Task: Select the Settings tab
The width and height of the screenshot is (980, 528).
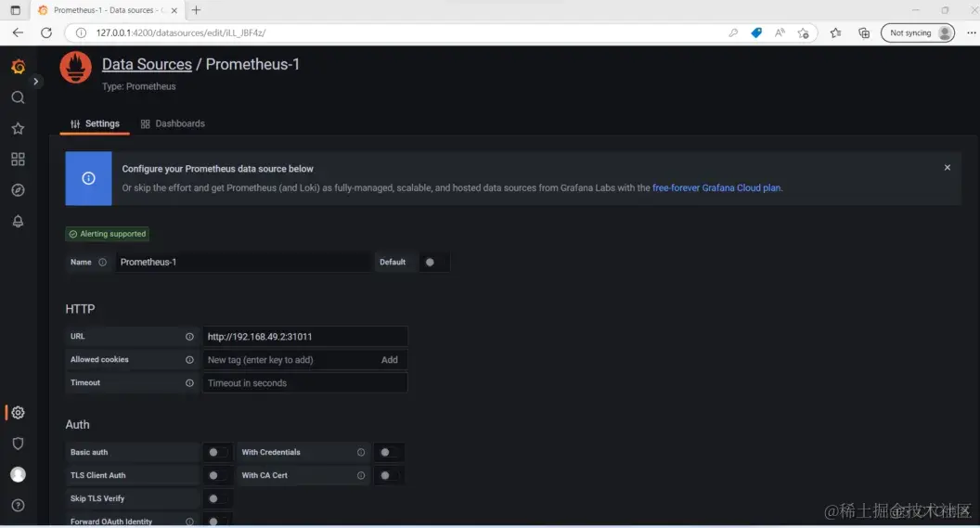Action: click(95, 123)
